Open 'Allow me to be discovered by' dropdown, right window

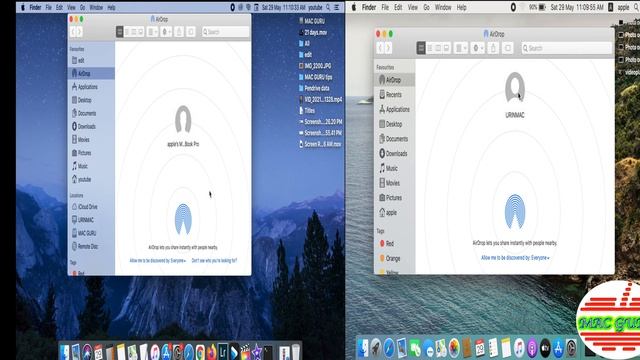pos(515,258)
